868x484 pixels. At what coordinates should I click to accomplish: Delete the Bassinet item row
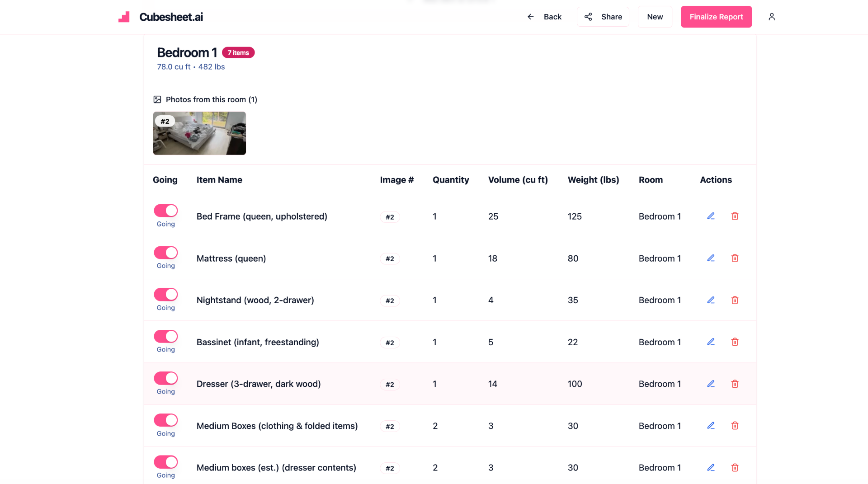point(735,342)
